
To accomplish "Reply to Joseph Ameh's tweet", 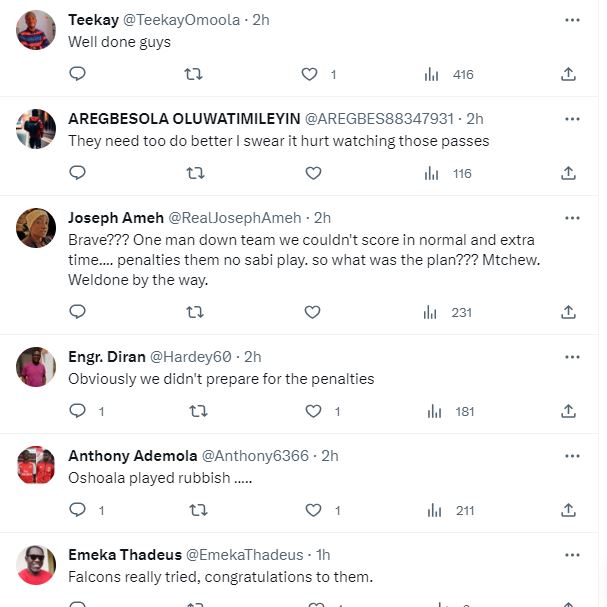I will click(x=78, y=312).
